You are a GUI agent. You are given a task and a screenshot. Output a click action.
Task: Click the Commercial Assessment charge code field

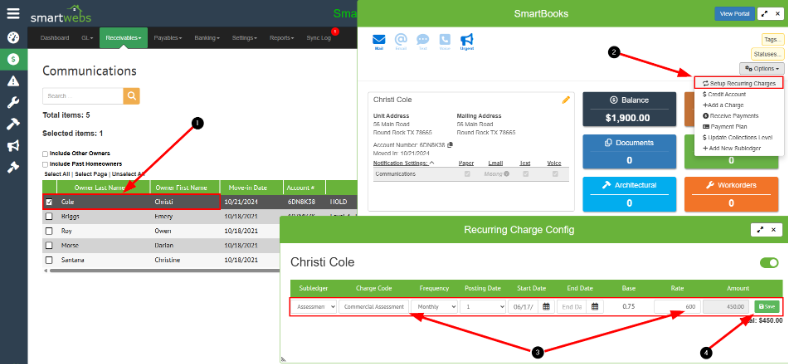[x=373, y=306]
